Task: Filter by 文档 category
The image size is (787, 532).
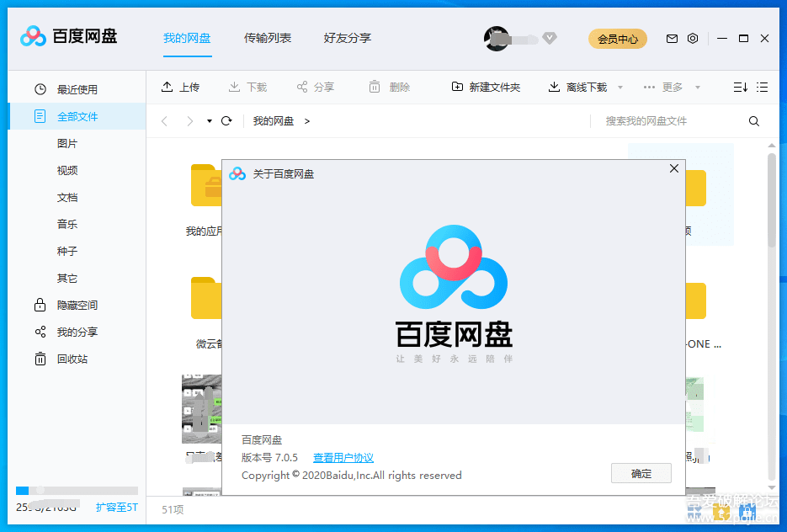Action: 67,197
